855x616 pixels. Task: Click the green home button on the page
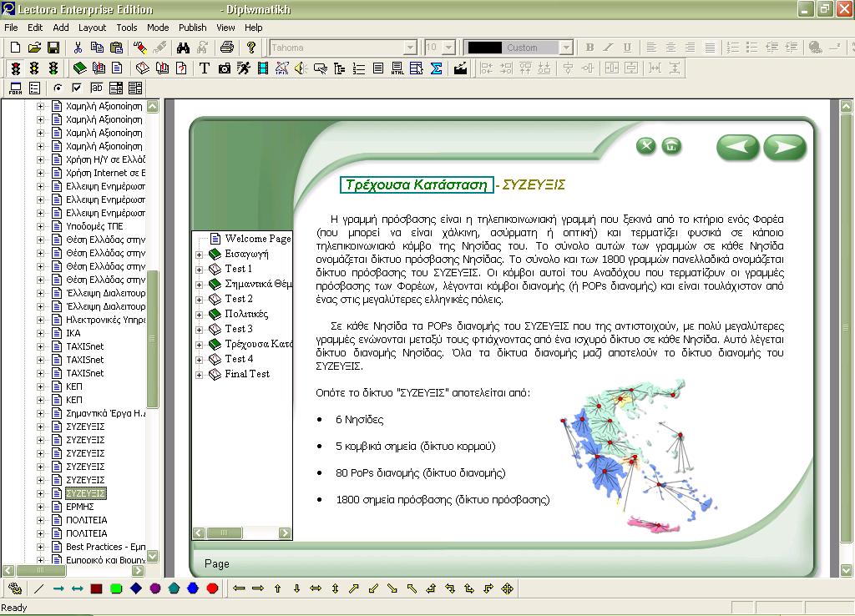672,146
